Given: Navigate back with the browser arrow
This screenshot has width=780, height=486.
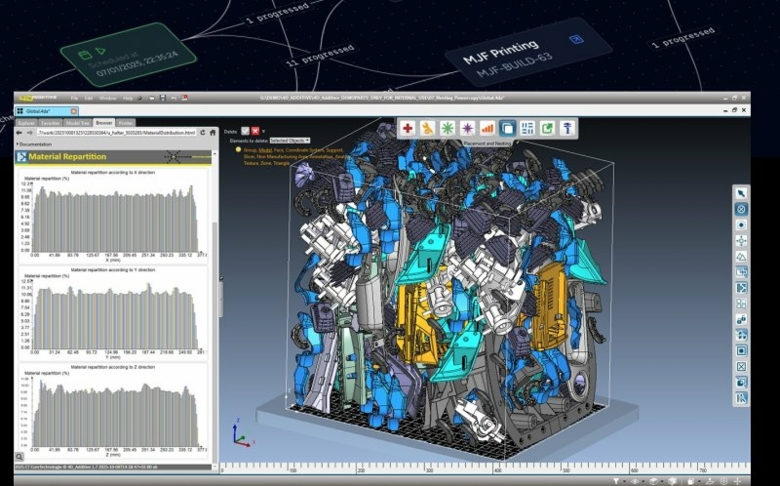Looking at the screenshot, I should 19,132.
